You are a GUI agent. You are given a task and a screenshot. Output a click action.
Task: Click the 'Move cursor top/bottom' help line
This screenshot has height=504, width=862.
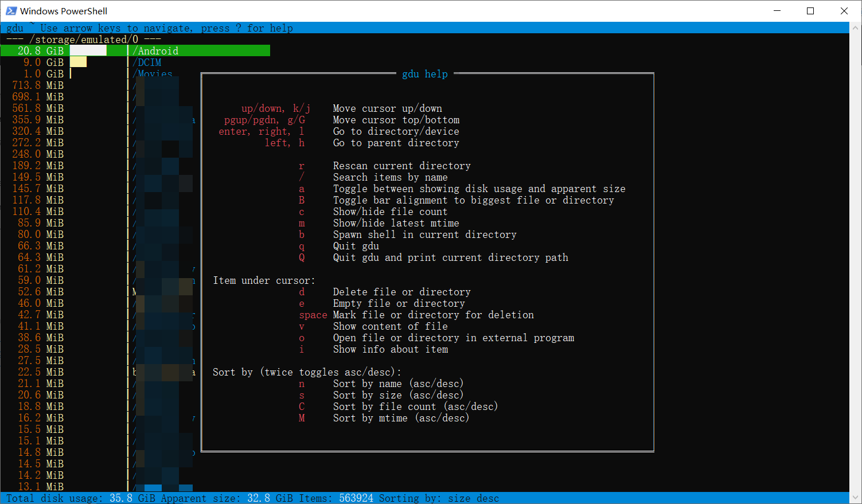[x=396, y=120]
